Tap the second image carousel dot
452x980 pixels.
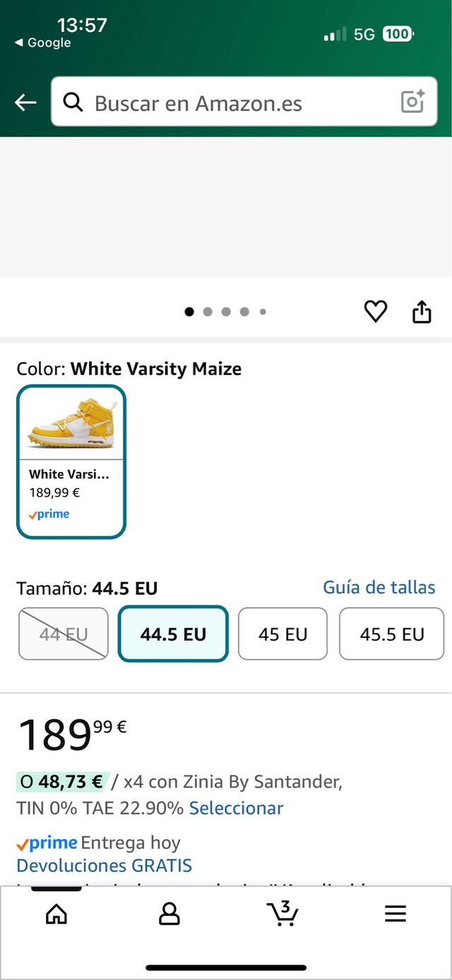[208, 312]
